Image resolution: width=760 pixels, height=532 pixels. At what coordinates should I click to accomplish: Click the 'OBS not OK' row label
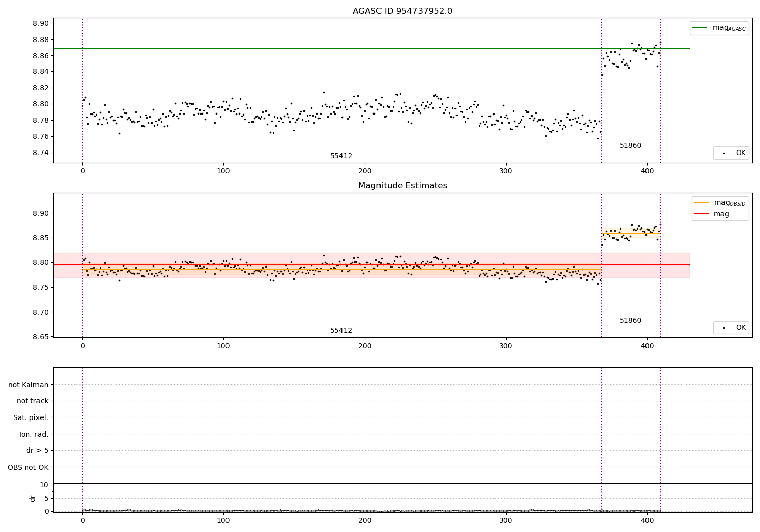(x=28, y=467)
